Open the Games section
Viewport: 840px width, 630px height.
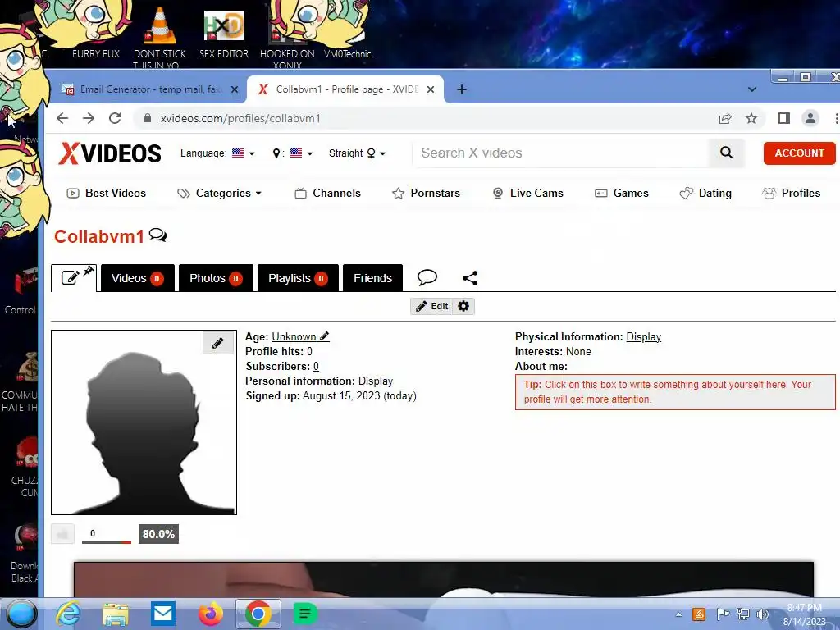(622, 194)
